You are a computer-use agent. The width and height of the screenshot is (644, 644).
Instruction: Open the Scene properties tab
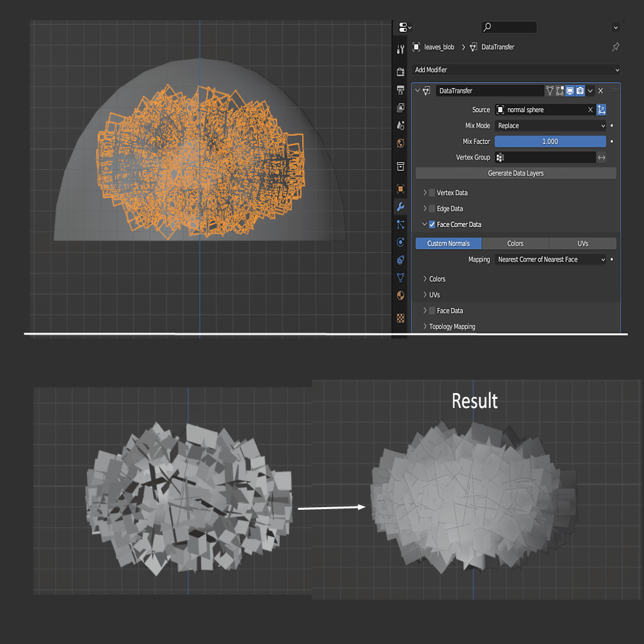click(x=400, y=125)
